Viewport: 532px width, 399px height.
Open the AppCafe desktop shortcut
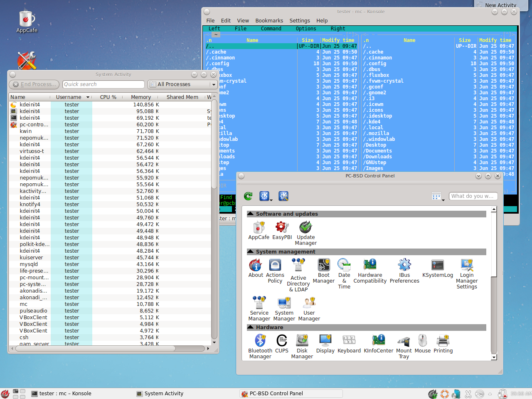(27, 22)
